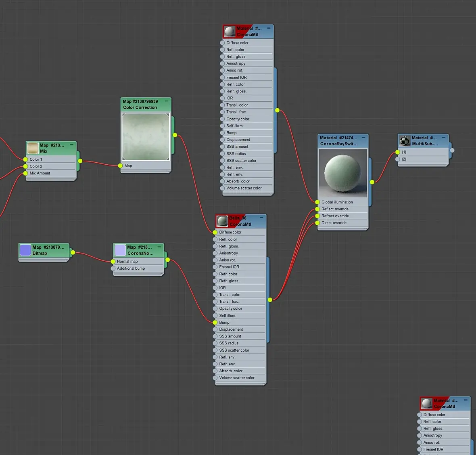Select the beige preview icon on Mix map node
476x455 pixels.
pos(33,148)
